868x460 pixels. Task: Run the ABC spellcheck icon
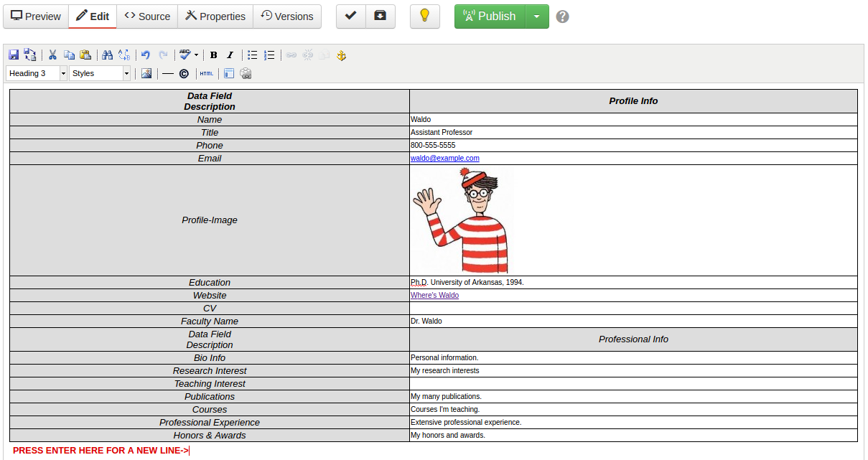(185, 55)
